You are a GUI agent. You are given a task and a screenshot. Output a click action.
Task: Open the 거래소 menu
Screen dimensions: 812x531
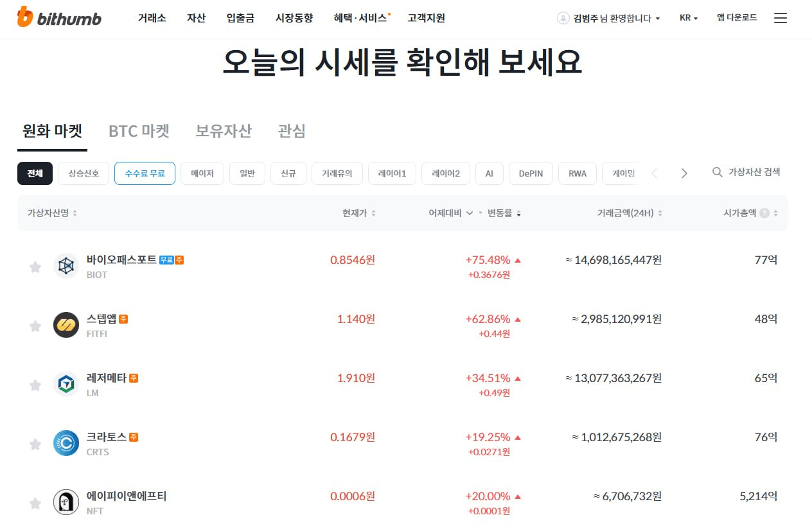152,18
